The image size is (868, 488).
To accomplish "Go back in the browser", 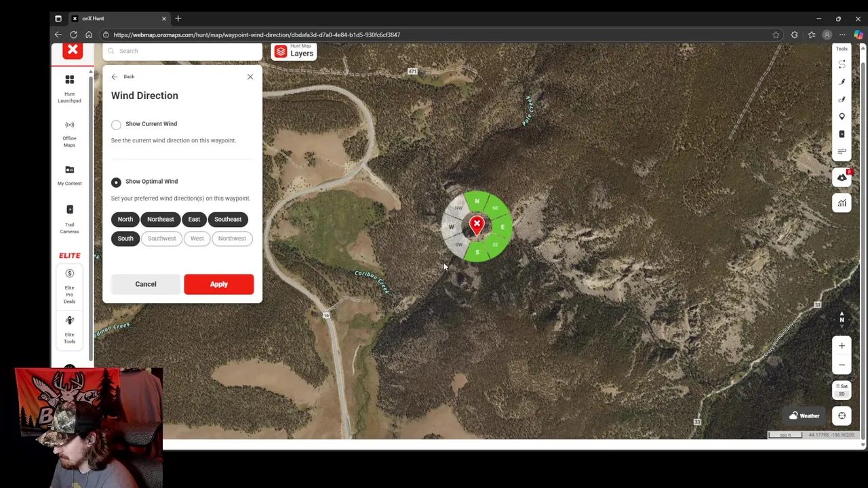I will (58, 35).
